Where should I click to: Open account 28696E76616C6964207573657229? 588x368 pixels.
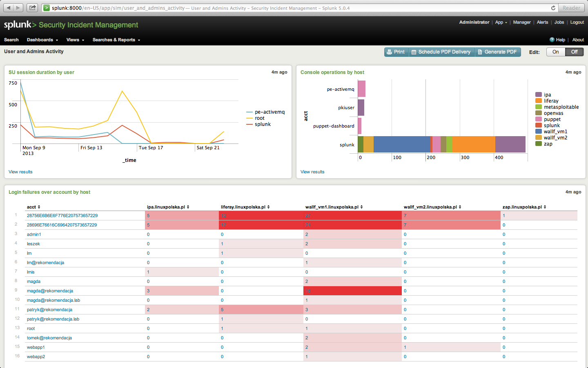click(62, 225)
